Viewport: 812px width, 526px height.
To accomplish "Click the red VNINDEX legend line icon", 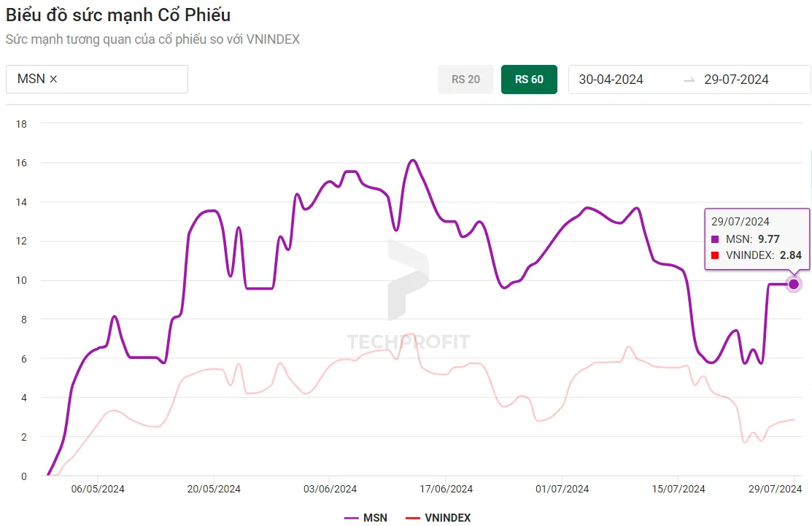I will click(412, 518).
